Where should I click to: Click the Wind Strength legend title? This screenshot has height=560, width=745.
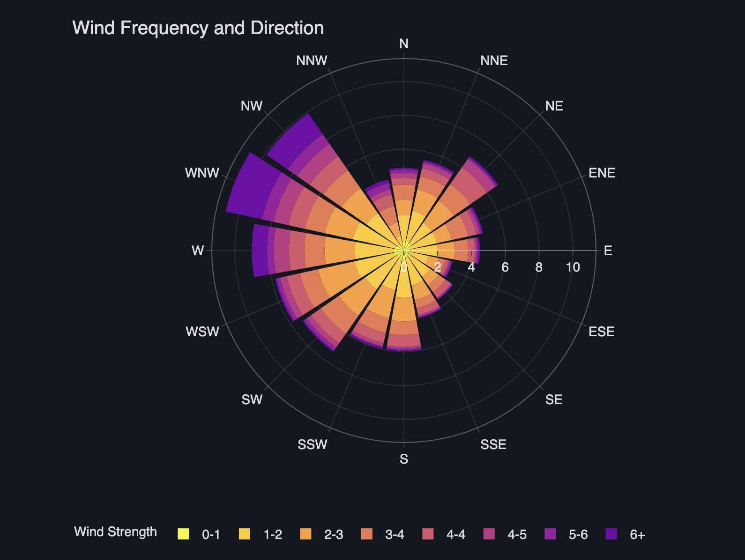[116, 532]
